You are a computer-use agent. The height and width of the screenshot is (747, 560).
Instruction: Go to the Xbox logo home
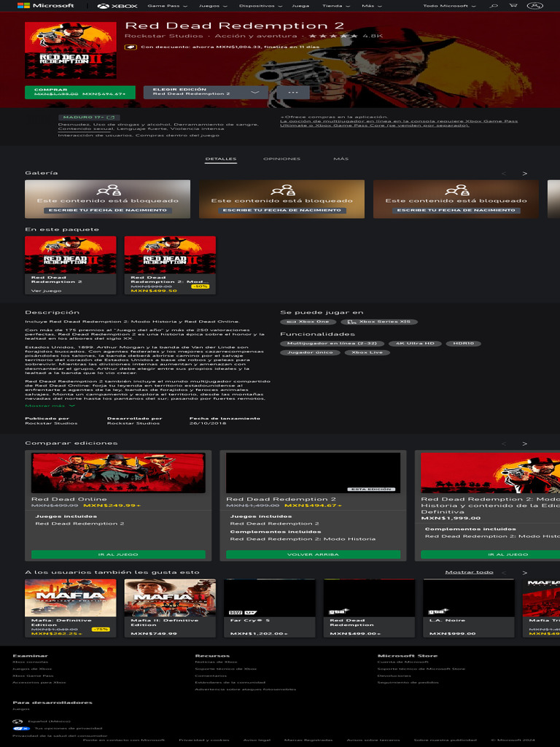coord(117,6)
